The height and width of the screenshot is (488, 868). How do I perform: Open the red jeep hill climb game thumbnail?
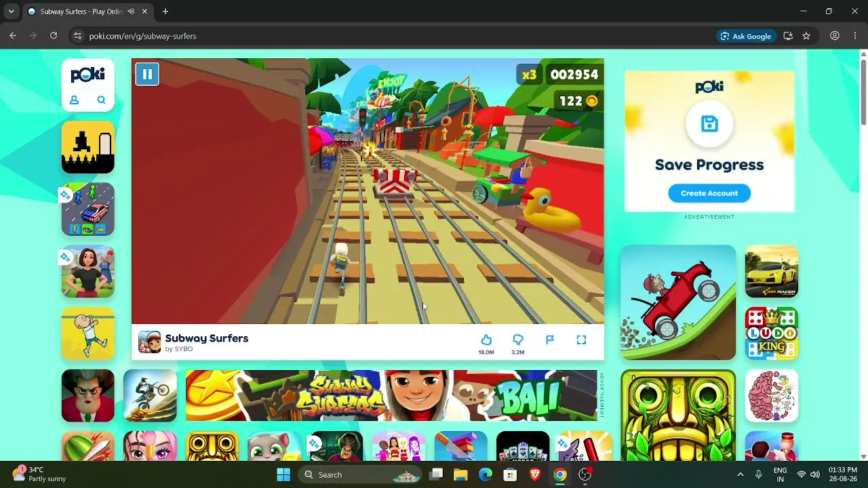678,302
